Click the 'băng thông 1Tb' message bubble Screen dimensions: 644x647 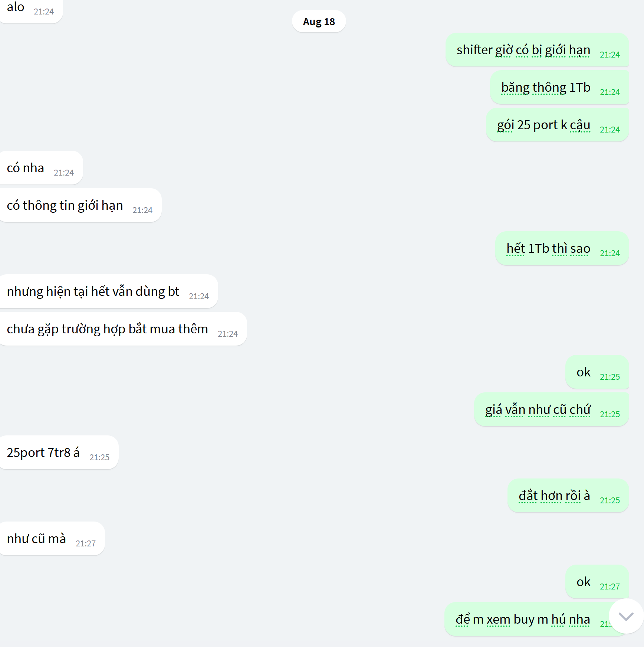[559, 87]
